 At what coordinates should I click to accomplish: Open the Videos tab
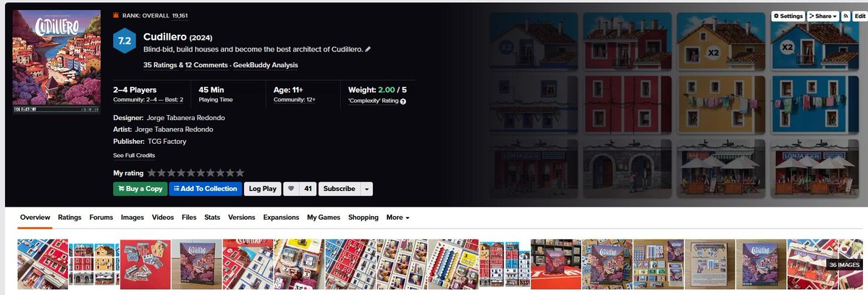[x=163, y=217]
